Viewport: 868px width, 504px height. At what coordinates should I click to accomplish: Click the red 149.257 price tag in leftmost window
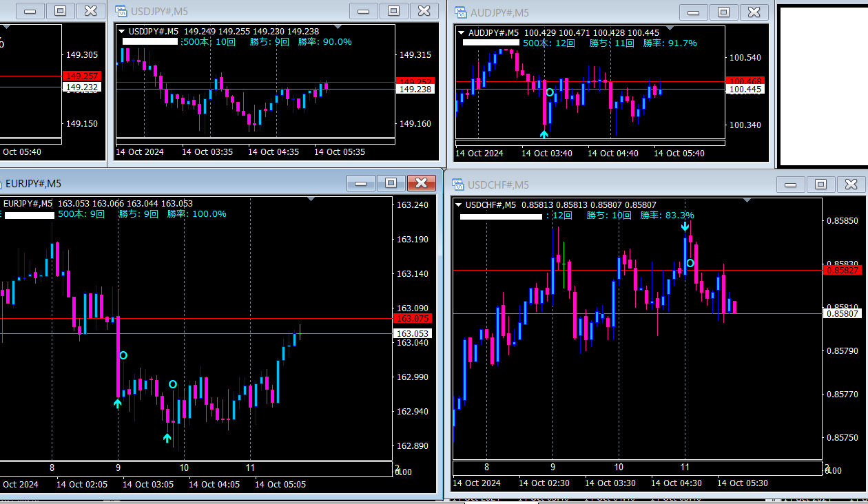pyautogui.click(x=82, y=76)
